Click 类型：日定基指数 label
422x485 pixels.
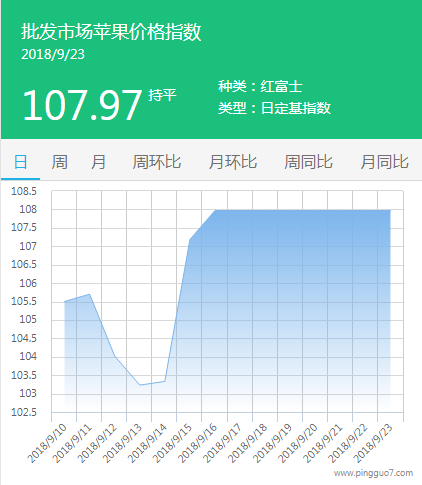tap(274, 108)
